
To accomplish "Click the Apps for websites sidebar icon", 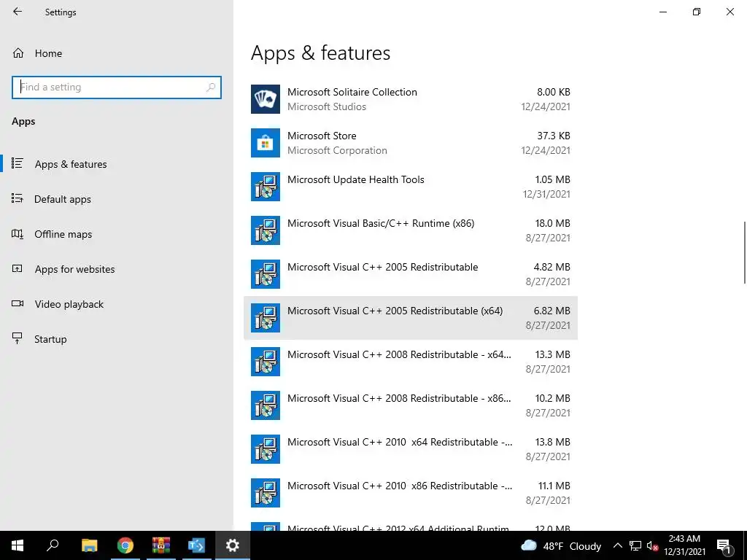I will (x=18, y=268).
